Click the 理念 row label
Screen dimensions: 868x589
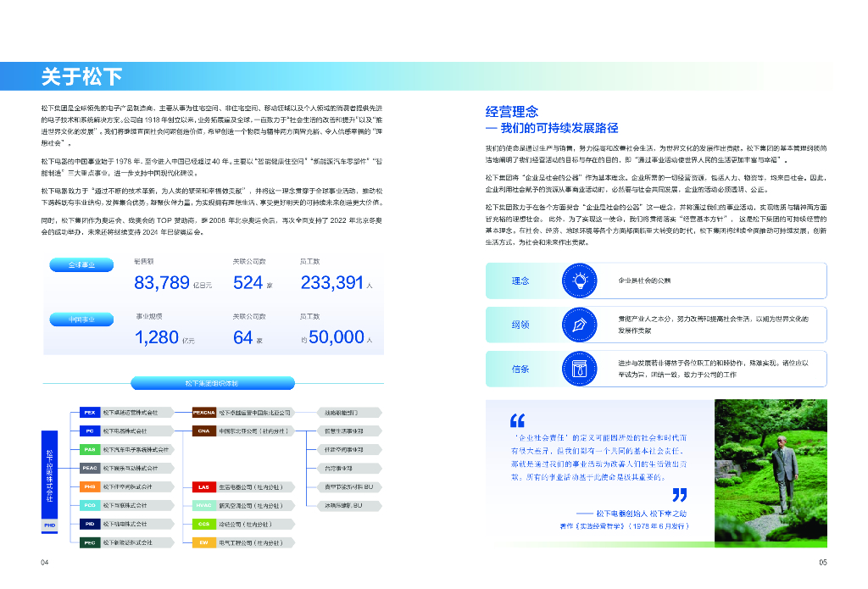520,281
